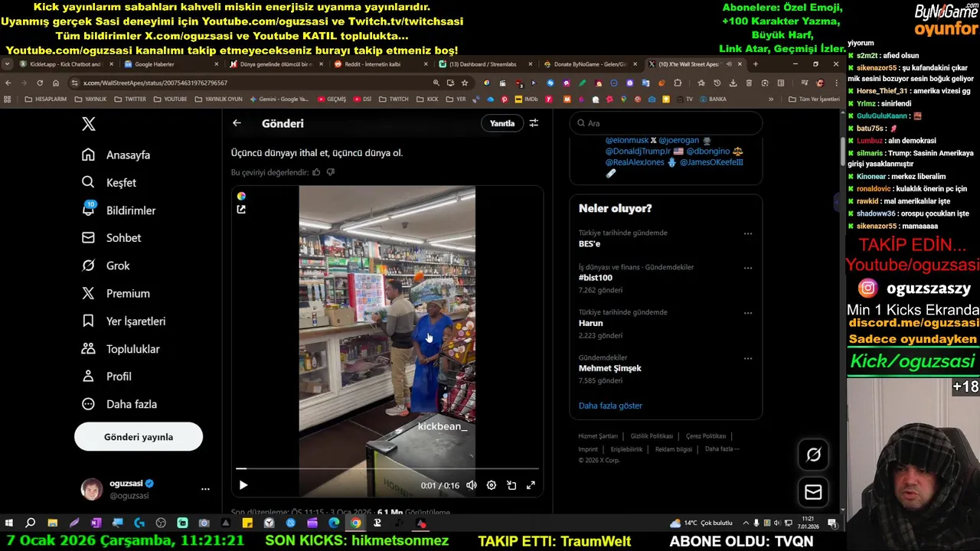
Task: Open more options for #bist100 trend
Action: [x=748, y=268]
